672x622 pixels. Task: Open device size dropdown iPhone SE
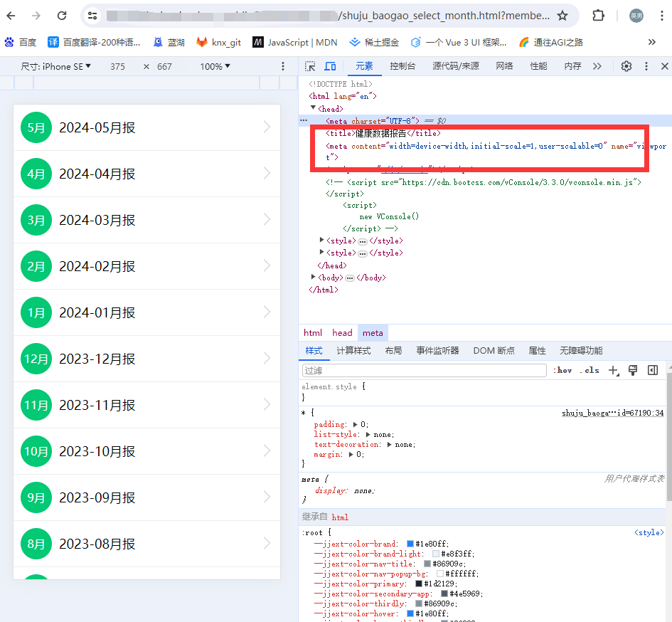[x=55, y=66]
